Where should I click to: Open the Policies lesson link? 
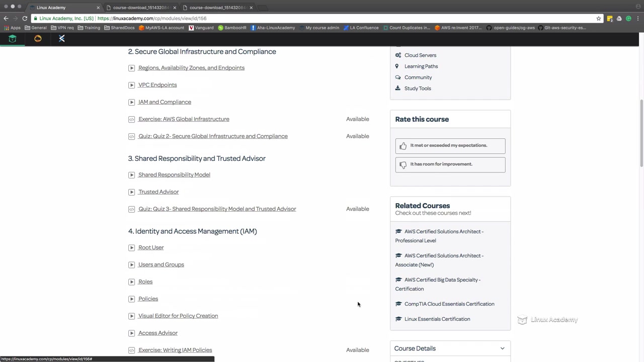[148, 299]
